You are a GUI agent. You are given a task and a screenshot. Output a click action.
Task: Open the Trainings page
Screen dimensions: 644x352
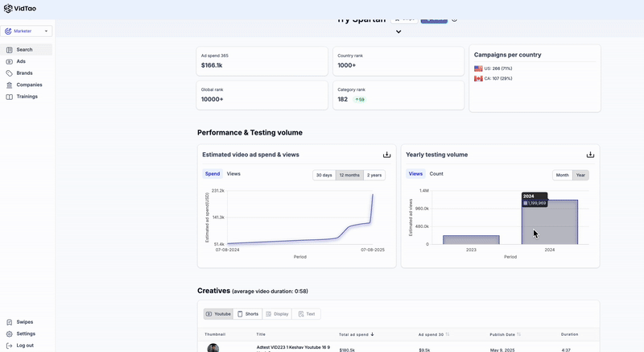(27, 97)
